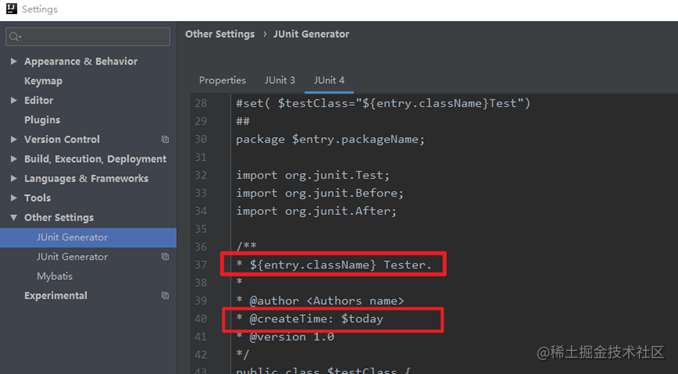Open the Plugins page

coord(42,120)
